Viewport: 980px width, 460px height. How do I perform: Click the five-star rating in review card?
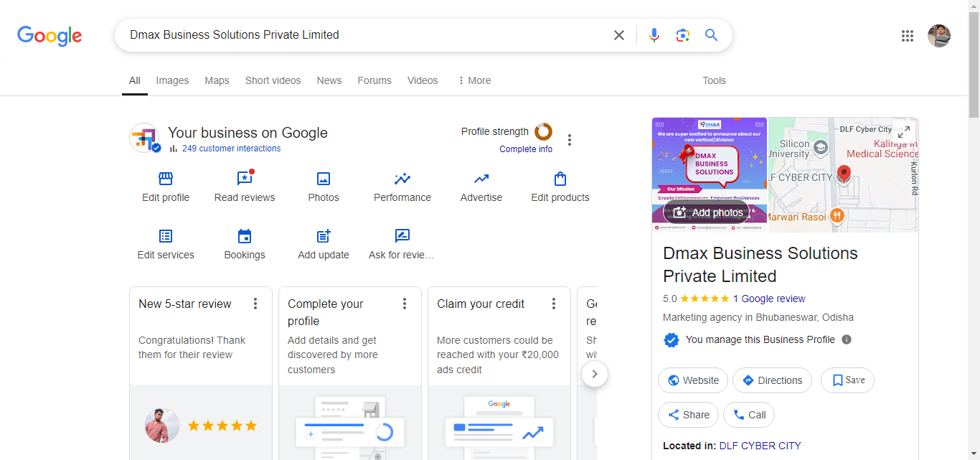coord(222,426)
